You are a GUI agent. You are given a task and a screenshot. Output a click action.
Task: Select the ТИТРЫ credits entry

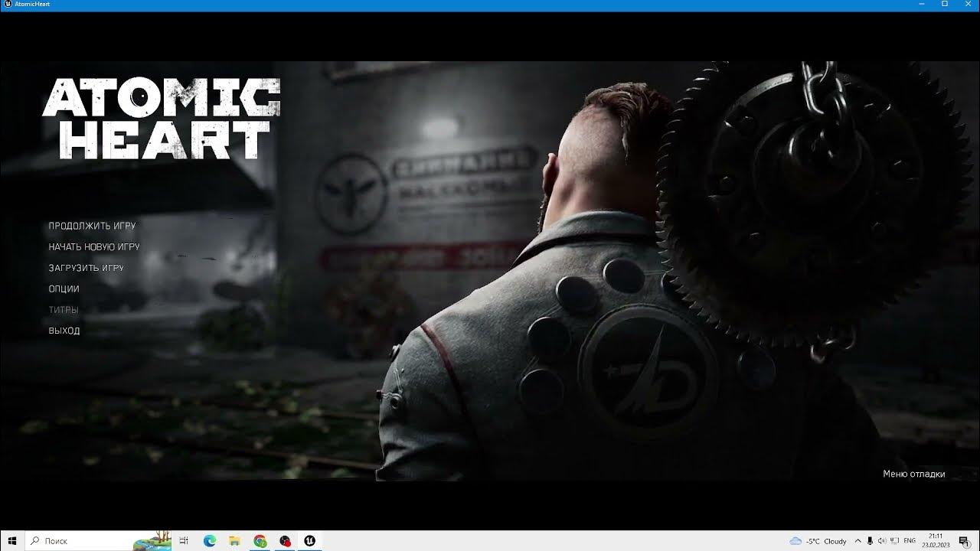click(x=64, y=310)
